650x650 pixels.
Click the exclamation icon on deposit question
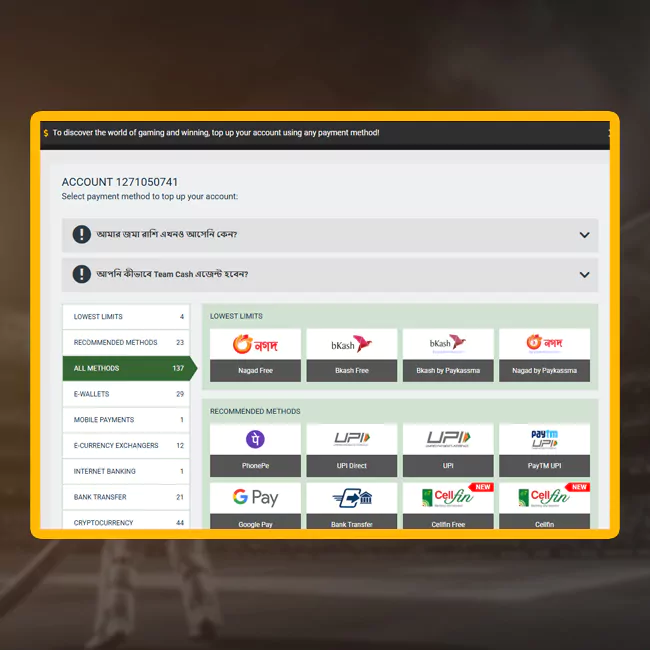click(82, 234)
